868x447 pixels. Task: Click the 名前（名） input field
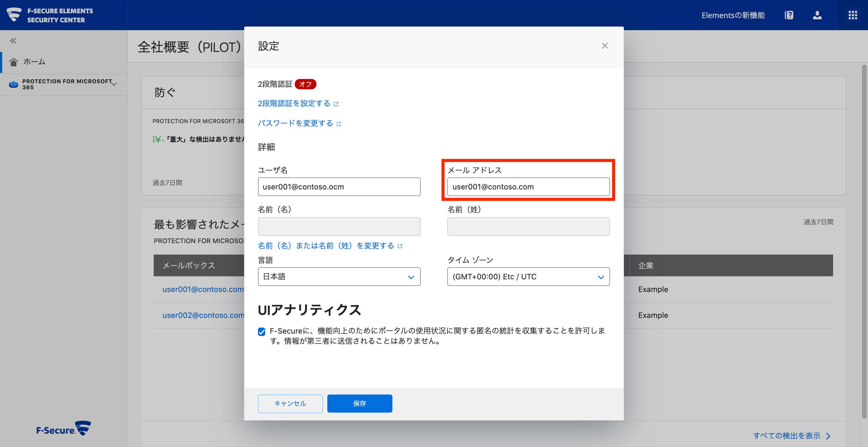pyautogui.click(x=339, y=227)
